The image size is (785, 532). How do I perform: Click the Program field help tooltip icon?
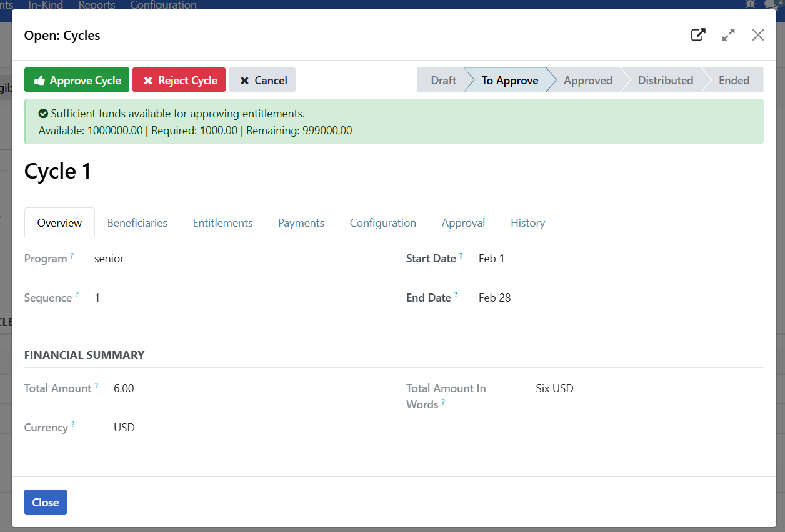tap(72, 256)
